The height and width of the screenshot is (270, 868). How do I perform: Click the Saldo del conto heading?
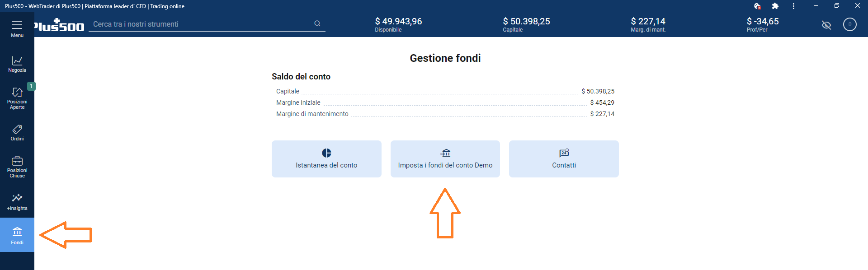301,77
